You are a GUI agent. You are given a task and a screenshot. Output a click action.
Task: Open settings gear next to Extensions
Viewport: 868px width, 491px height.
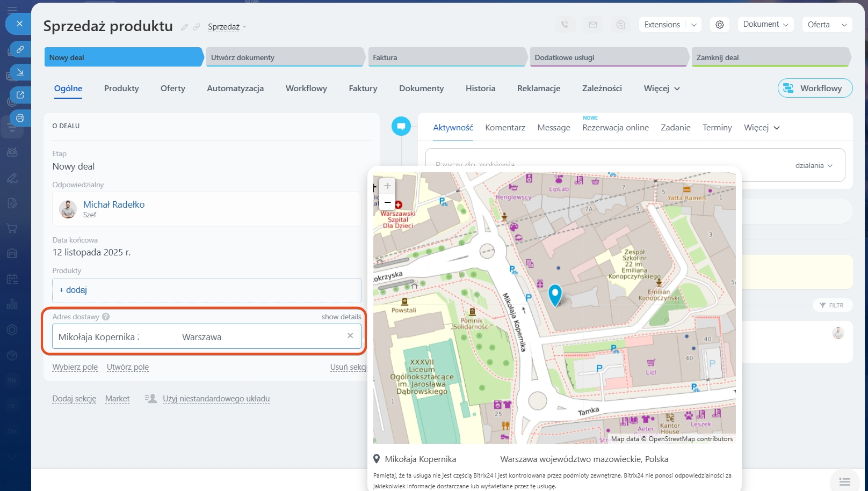click(x=720, y=25)
